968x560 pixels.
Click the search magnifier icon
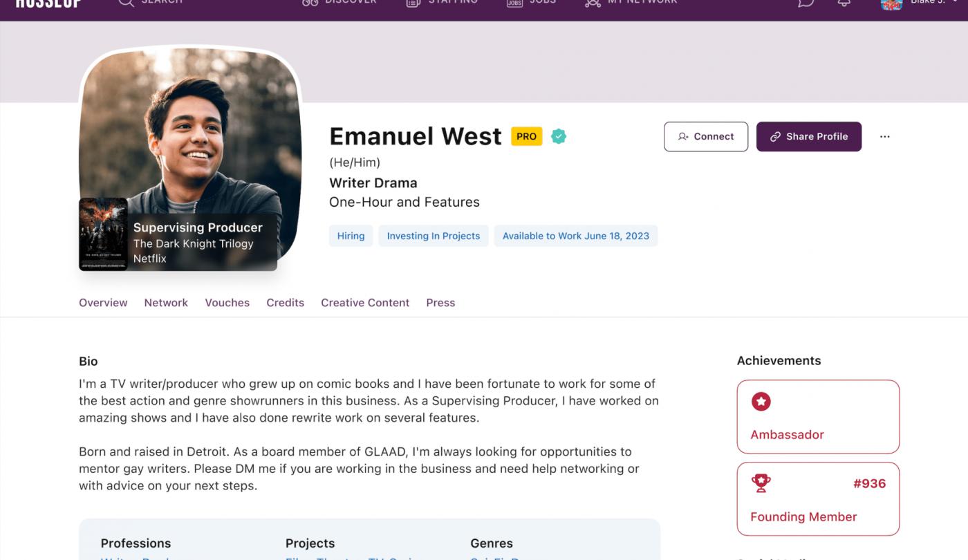125,2
